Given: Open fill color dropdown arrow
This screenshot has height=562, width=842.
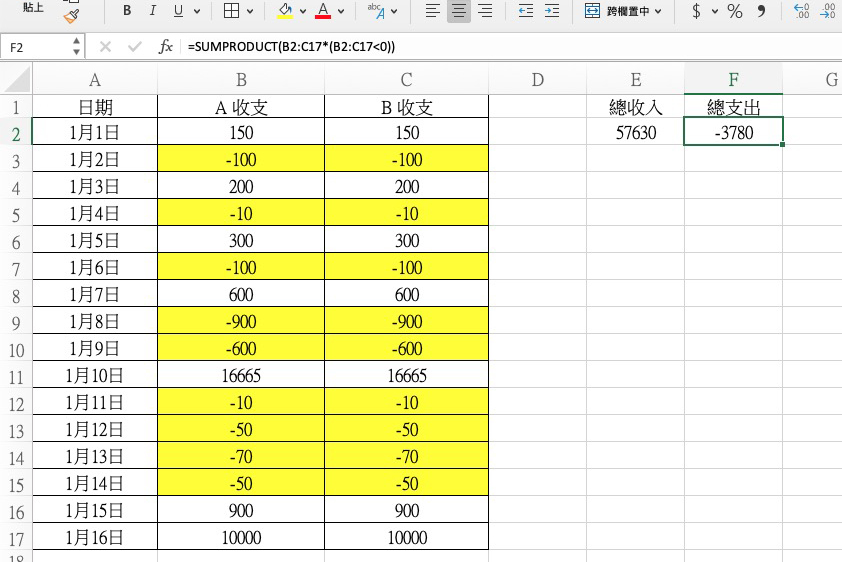Looking at the screenshot, I should click(303, 11).
